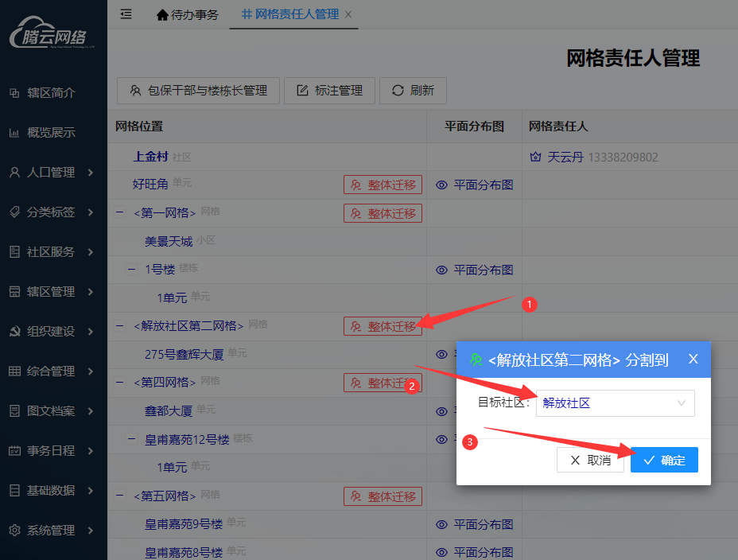738x560 pixels.
Task: Expand the chevron beside 综合管理
Action: (91, 371)
